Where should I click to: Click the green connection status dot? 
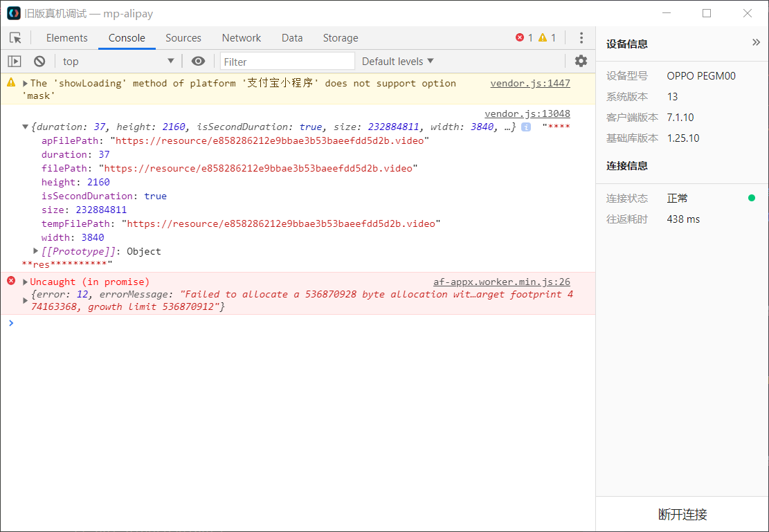pos(752,198)
